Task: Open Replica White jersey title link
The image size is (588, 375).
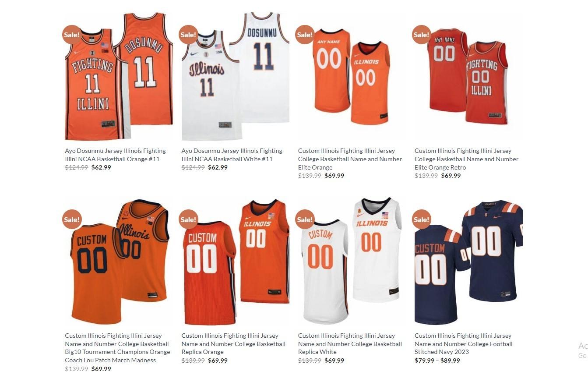Action: tap(350, 344)
